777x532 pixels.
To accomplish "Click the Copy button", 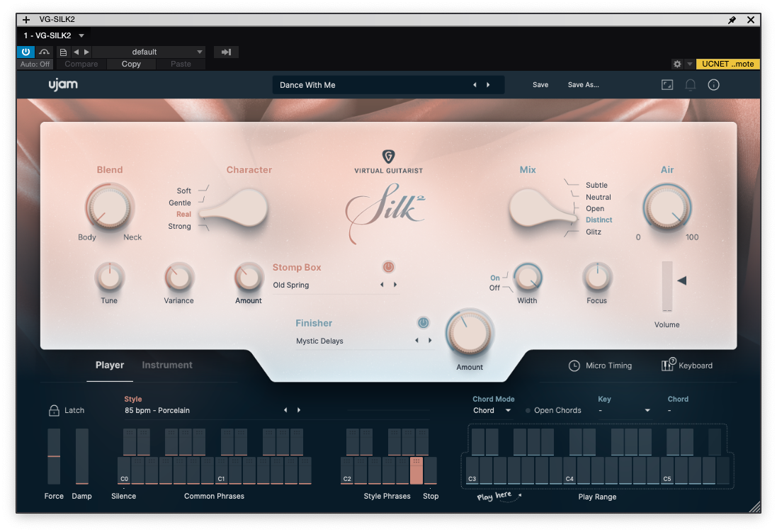I will (x=131, y=64).
